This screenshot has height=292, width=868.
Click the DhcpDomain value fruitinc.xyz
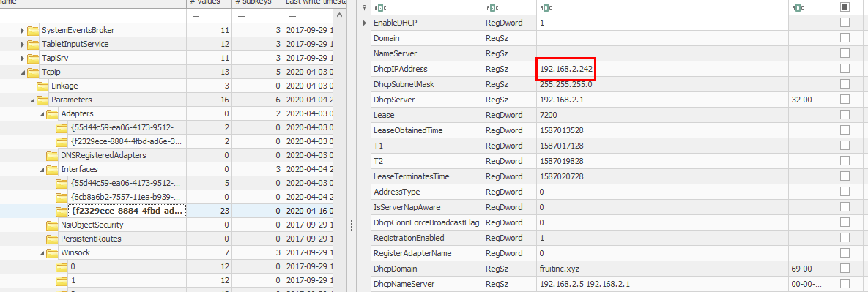[559, 269]
